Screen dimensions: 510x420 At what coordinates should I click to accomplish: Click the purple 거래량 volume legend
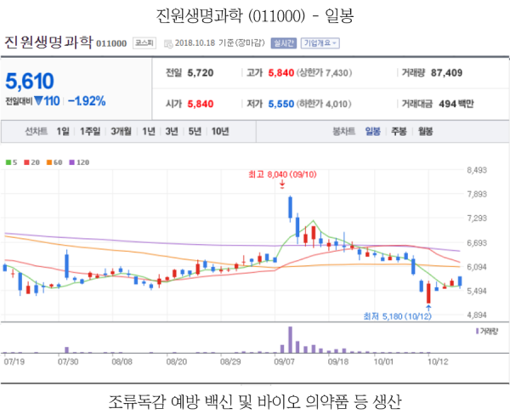coord(486,332)
